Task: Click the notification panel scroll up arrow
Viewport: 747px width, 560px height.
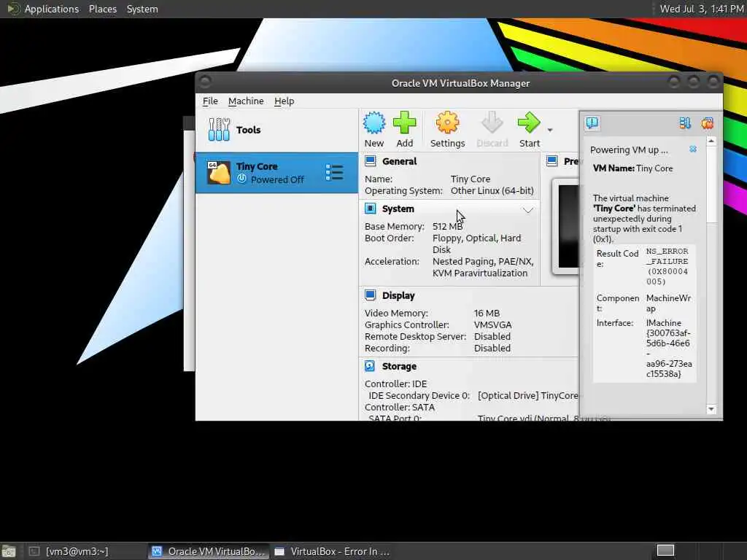Action: click(x=711, y=141)
